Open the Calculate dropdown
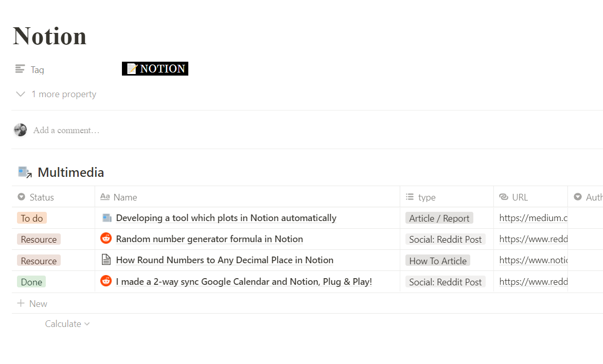 tap(67, 324)
